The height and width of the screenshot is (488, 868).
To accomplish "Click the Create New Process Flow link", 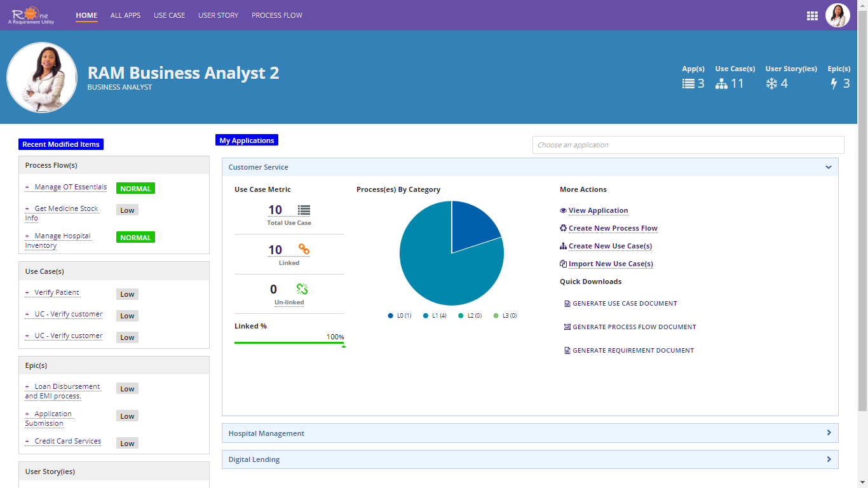I will 613,228.
